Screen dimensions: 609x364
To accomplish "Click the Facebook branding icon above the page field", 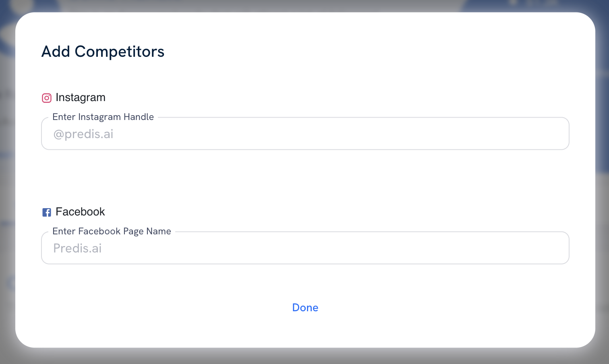I will click(x=46, y=212).
